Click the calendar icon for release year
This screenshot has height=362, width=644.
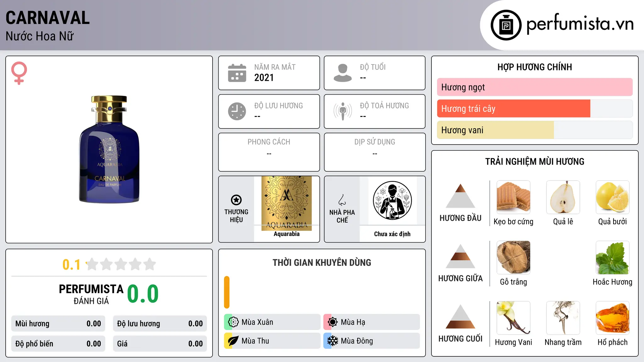(237, 73)
